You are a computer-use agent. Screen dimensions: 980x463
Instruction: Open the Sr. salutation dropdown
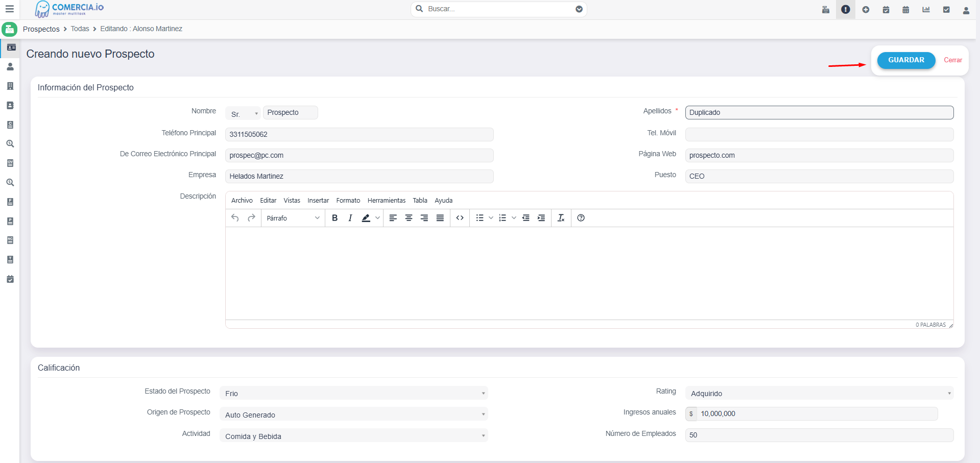click(x=243, y=113)
